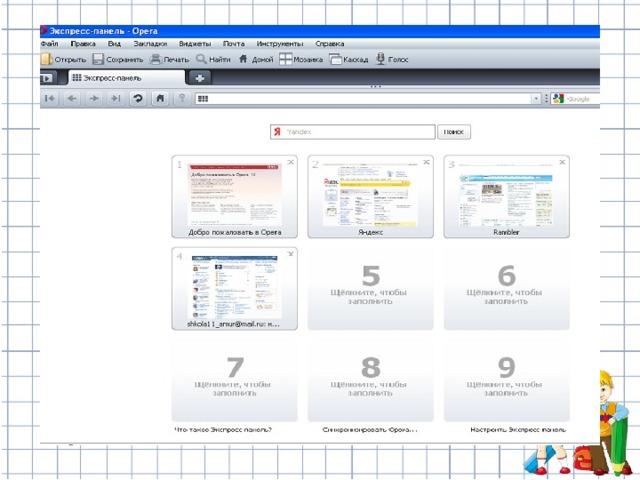Click the Google search engine icon
The width and height of the screenshot is (640, 480).
point(558,98)
